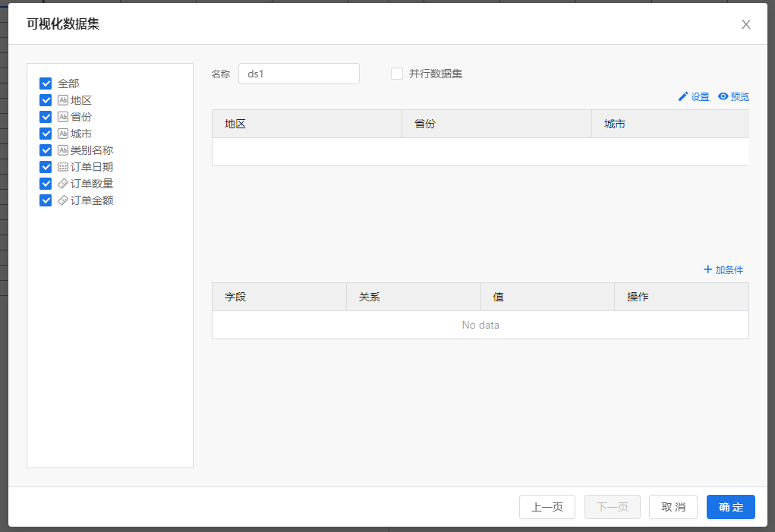
Task: Close the 可视化数据集 dialog
Action: 746,24
